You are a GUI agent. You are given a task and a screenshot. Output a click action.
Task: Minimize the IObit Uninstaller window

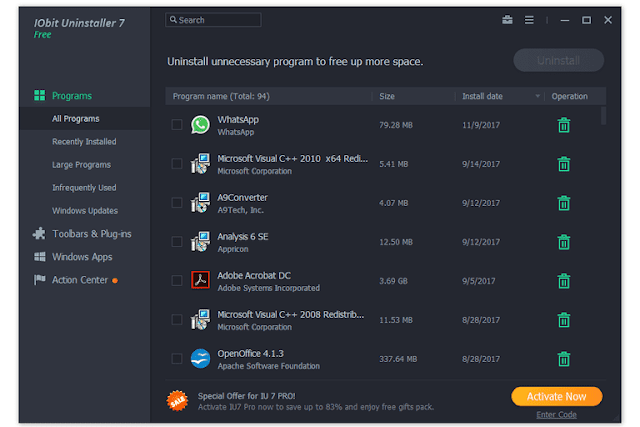tap(565, 20)
